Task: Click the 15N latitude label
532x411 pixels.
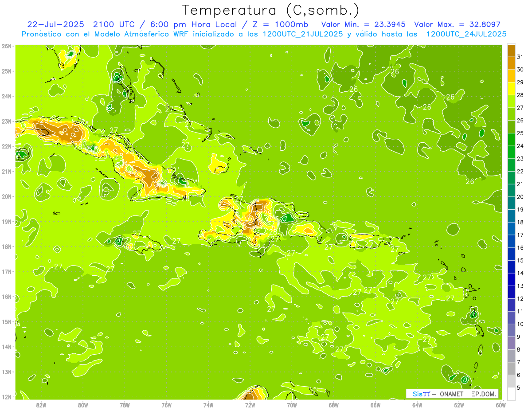Action: (7, 321)
